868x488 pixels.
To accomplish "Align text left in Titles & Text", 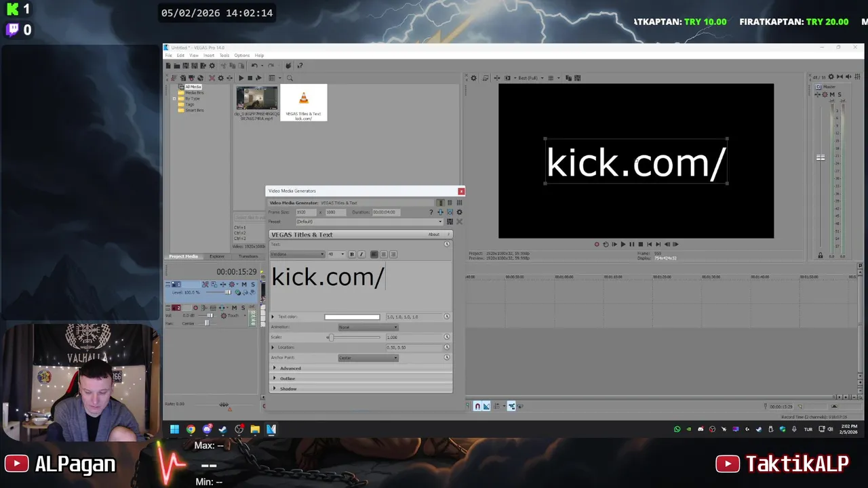I will (374, 254).
